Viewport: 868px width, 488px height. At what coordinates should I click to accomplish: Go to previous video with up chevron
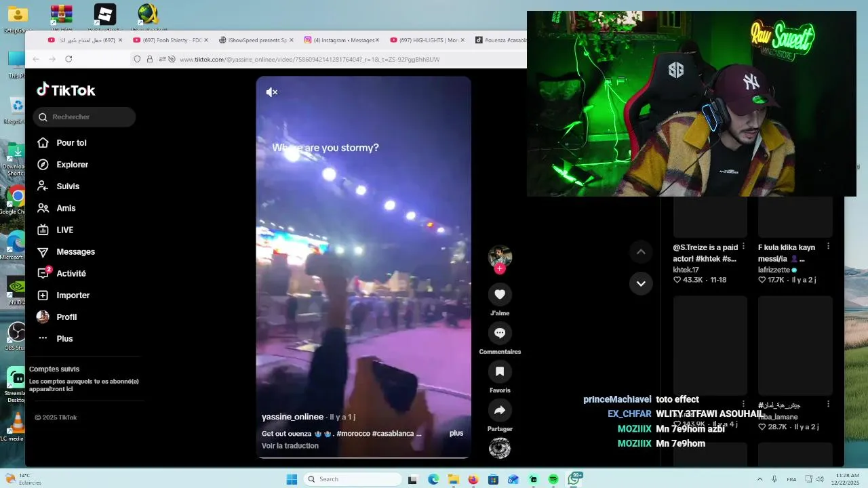click(x=641, y=252)
